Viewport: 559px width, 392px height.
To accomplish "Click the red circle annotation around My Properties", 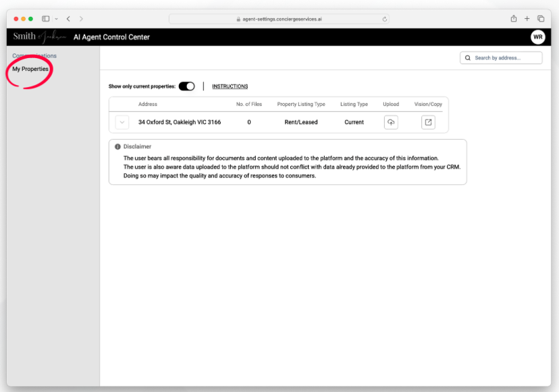I will [x=29, y=69].
